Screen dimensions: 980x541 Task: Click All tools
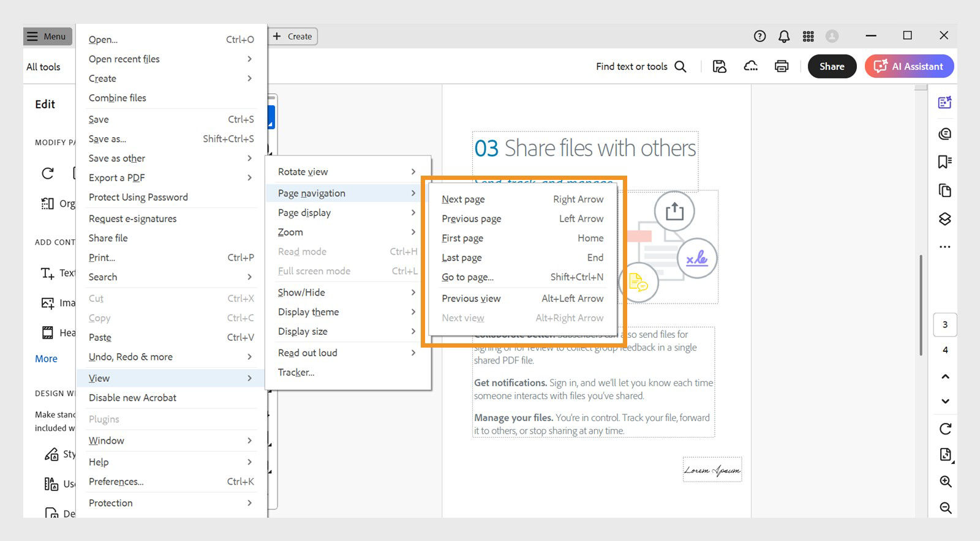coord(43,67)
